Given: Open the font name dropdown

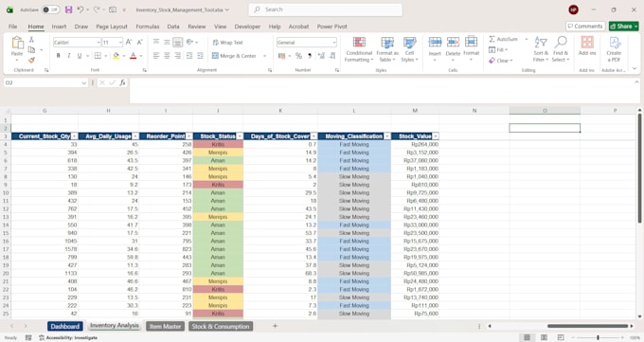Looking at the screenshot, I should [98, 43].
